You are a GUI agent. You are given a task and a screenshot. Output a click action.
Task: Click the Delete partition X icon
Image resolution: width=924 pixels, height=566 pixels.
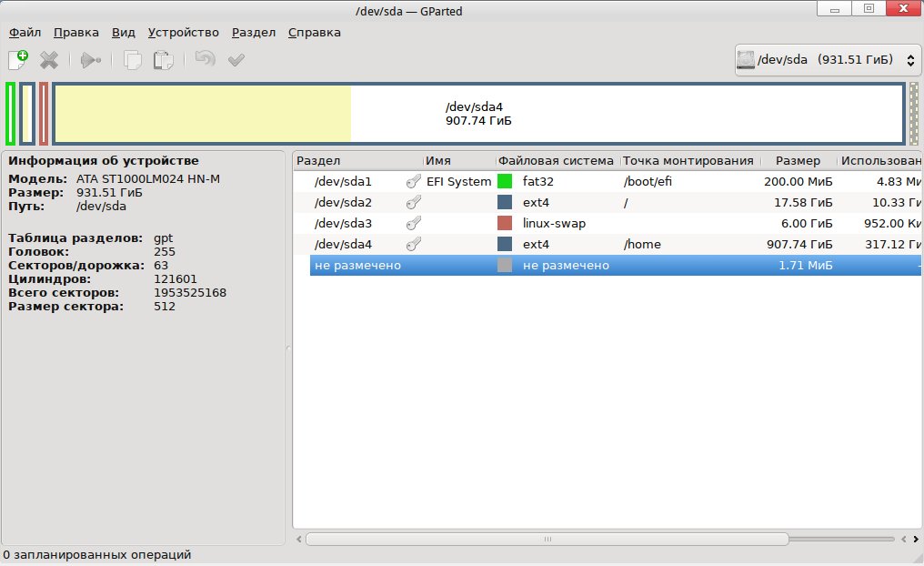(x=49, y=59)
